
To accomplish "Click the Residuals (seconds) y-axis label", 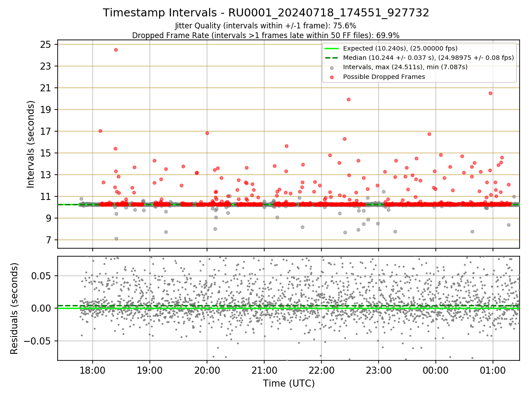I will click(15, 308).
